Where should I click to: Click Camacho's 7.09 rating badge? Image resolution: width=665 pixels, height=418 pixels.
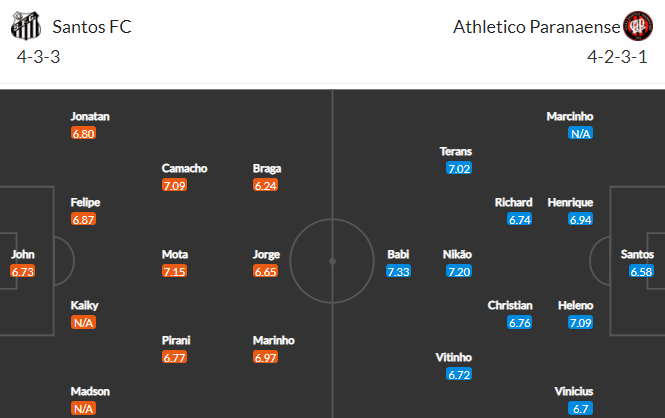(x=174, y=185)
